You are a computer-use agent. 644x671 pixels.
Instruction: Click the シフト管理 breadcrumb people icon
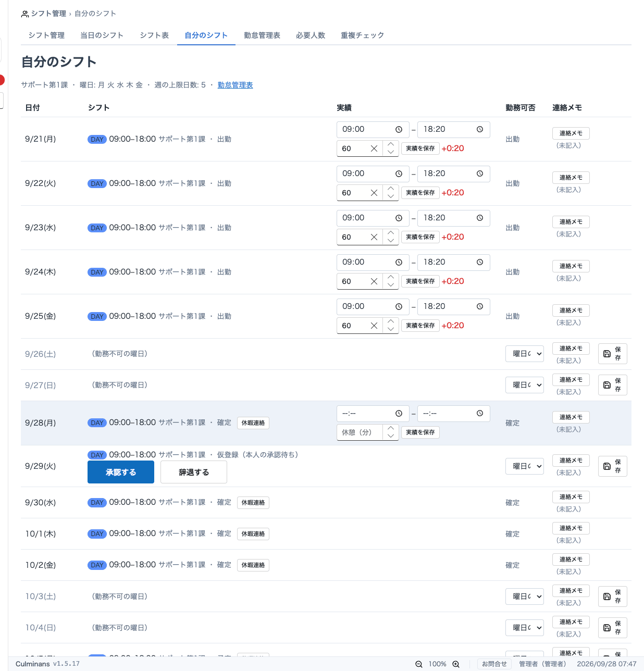point(25,14)
